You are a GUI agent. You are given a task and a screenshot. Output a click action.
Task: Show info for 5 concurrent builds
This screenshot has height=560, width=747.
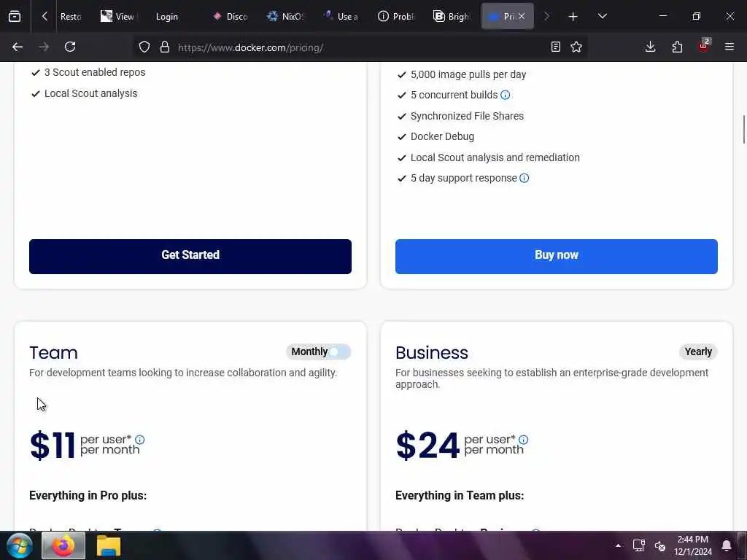tap(506, 95)
